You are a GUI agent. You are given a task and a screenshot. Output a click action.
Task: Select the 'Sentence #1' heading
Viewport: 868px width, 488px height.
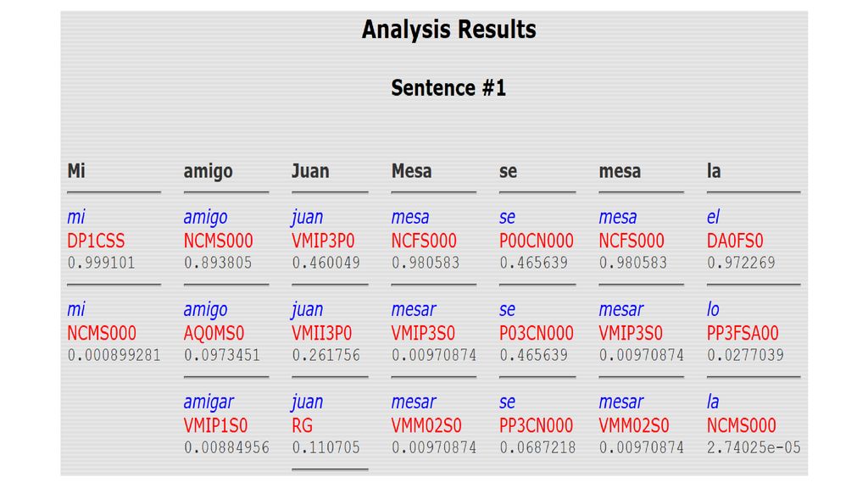(x=448, y=88)
